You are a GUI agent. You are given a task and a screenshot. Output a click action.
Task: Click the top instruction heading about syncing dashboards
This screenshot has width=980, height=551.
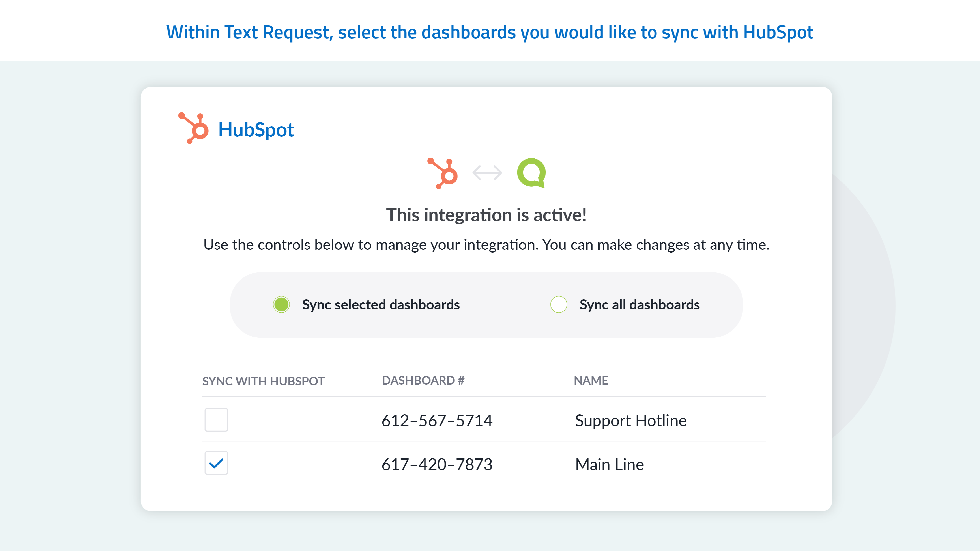[490, 32]
